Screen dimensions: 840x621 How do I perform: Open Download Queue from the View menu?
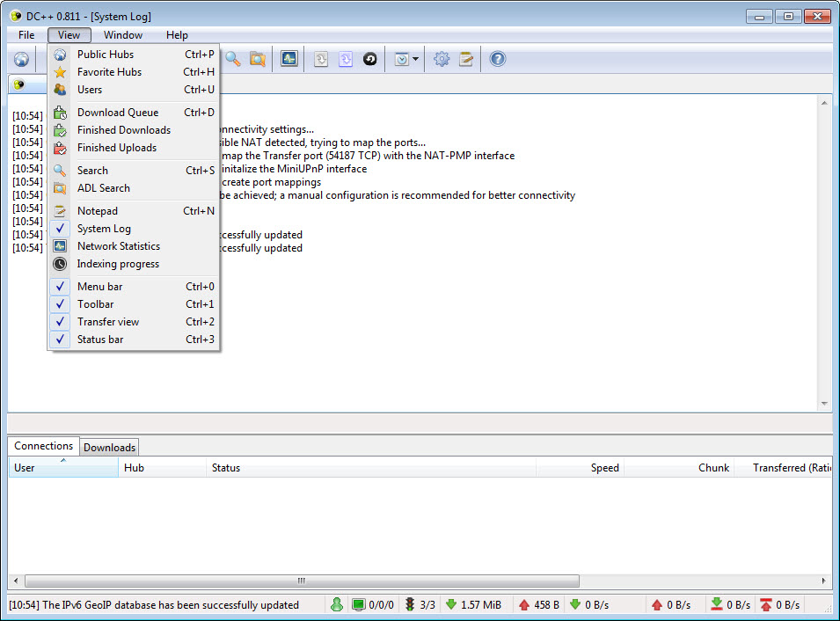click(x=134, y=113)
